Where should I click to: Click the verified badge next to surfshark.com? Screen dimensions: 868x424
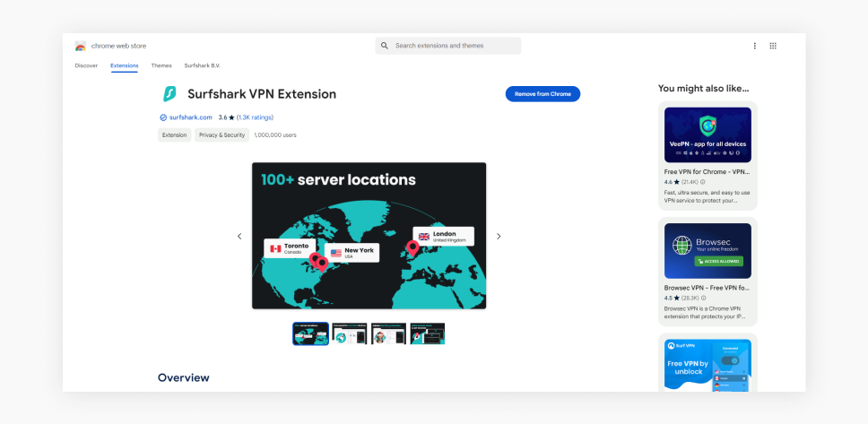[x=163, y=117]
